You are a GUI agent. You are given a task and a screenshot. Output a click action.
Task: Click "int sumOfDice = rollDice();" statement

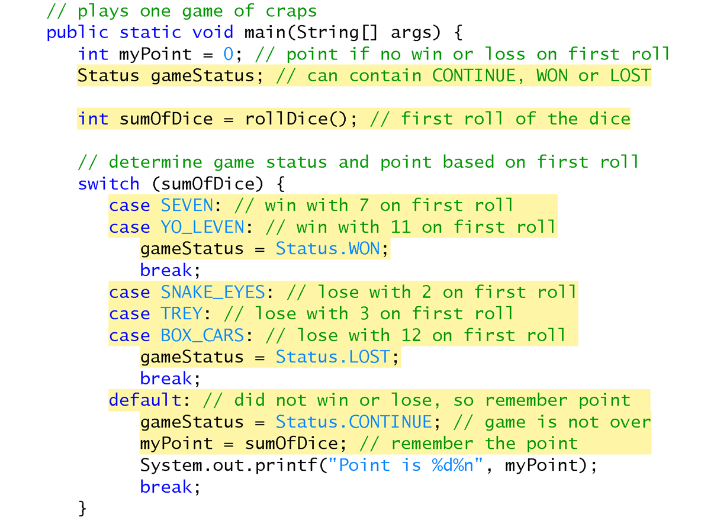(217, 119)
